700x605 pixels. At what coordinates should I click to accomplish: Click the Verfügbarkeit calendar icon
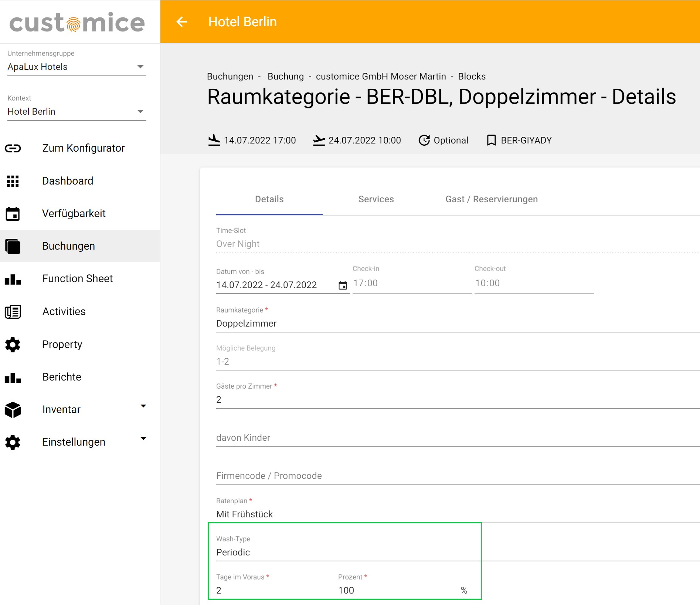tap(13, 213)
